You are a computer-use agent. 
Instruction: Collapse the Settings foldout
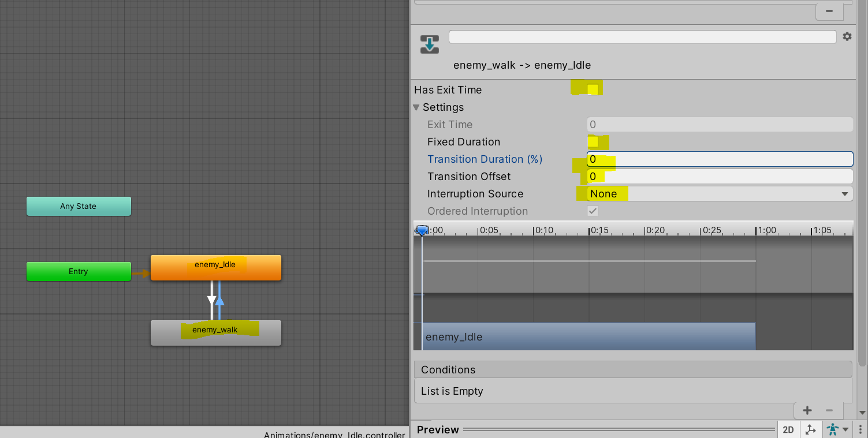pos(416,107)
